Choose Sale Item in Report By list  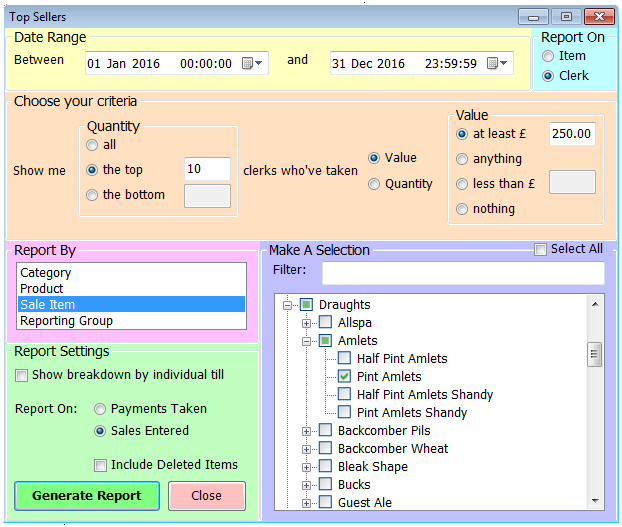pos(131,304)
